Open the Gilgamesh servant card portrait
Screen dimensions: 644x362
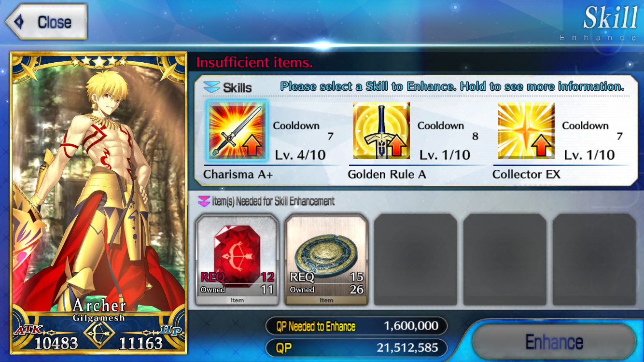(x=98, y=203)
